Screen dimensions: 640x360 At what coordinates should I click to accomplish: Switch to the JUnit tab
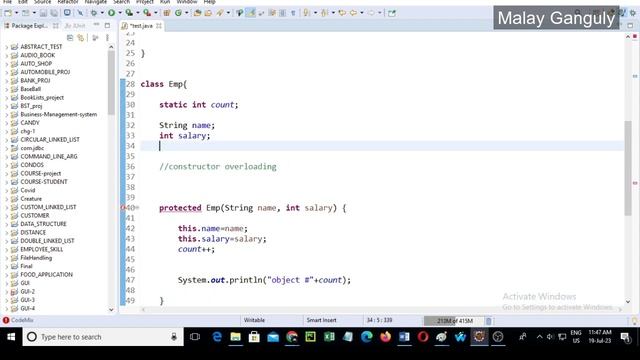click(x=75, y=25)
